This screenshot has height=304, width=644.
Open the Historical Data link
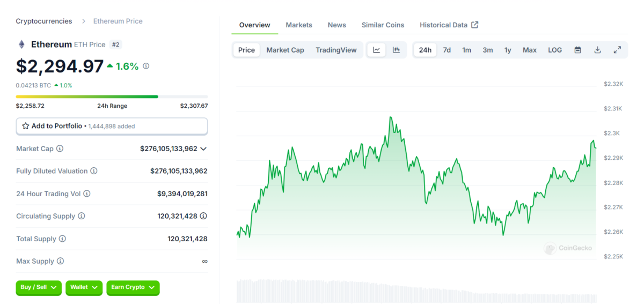click(x=449, y=25)
